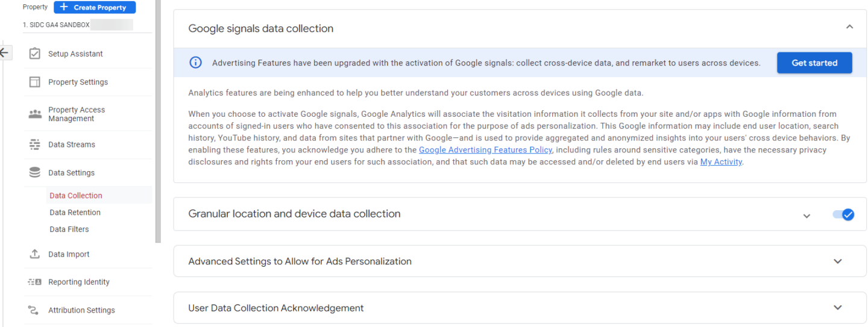
Task: Click the Property Access Management people icon
Action: click(x=35, y=114)
